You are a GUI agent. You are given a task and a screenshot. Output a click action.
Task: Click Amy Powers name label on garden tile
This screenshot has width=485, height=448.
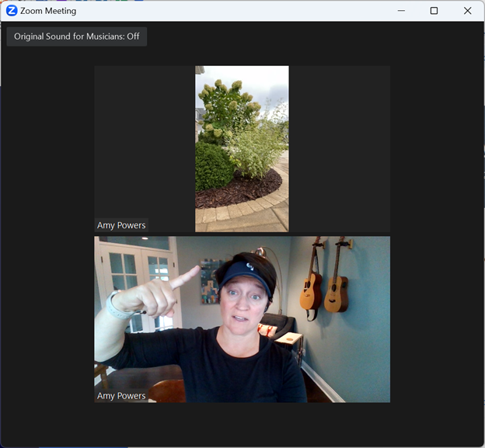pyautogui.click(x=121, y=225)
